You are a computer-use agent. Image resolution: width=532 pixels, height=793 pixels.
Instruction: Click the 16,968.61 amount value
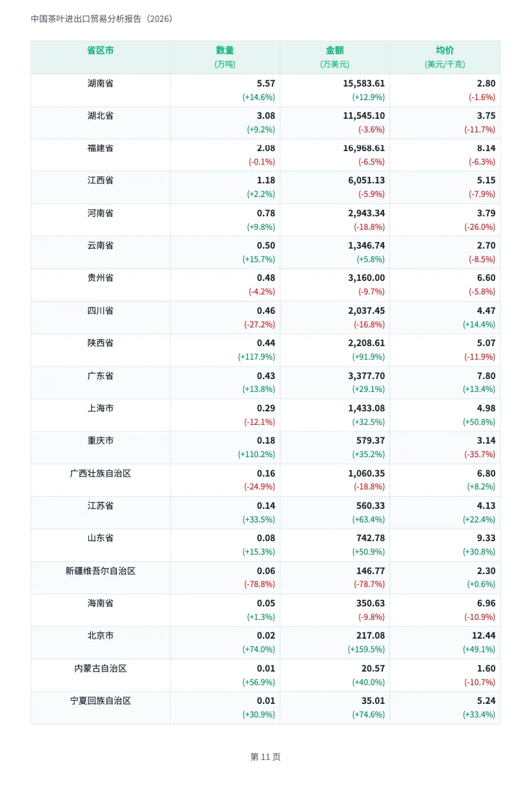pos(364,148)
